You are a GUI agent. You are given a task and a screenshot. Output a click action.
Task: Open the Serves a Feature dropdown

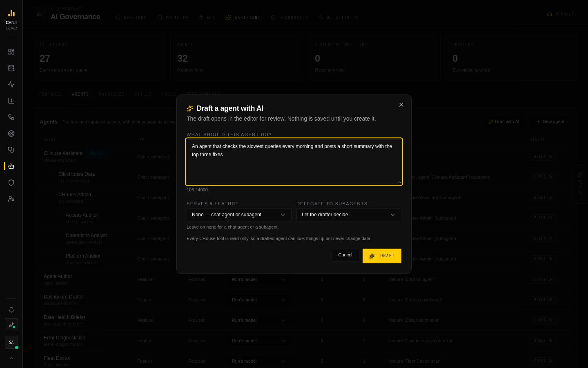(x=239, y=215)
